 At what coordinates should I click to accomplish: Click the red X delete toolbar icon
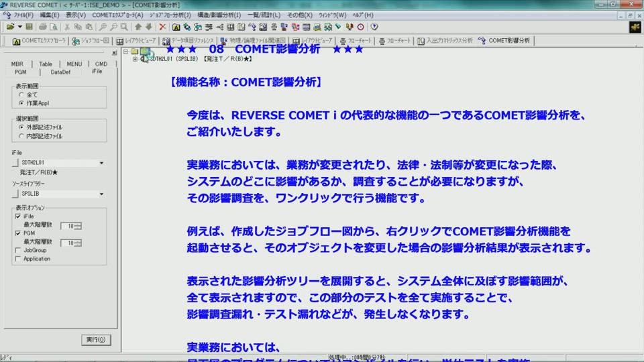click(x=162, y=27)
